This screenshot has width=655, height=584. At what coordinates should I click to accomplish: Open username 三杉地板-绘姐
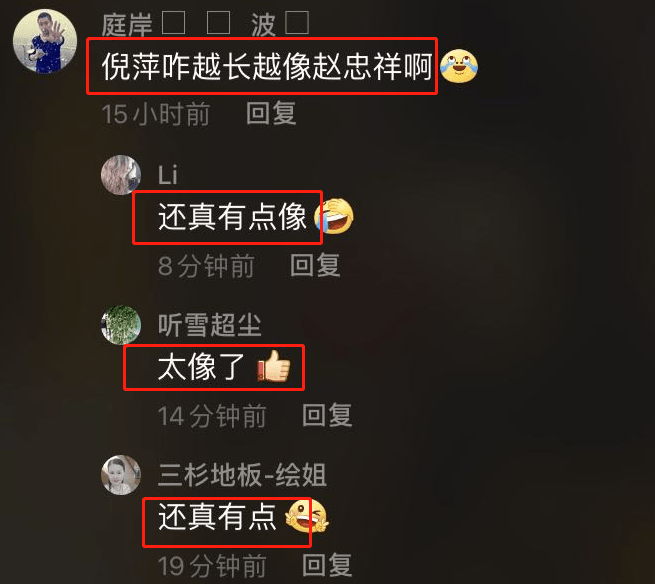(242, 475)
